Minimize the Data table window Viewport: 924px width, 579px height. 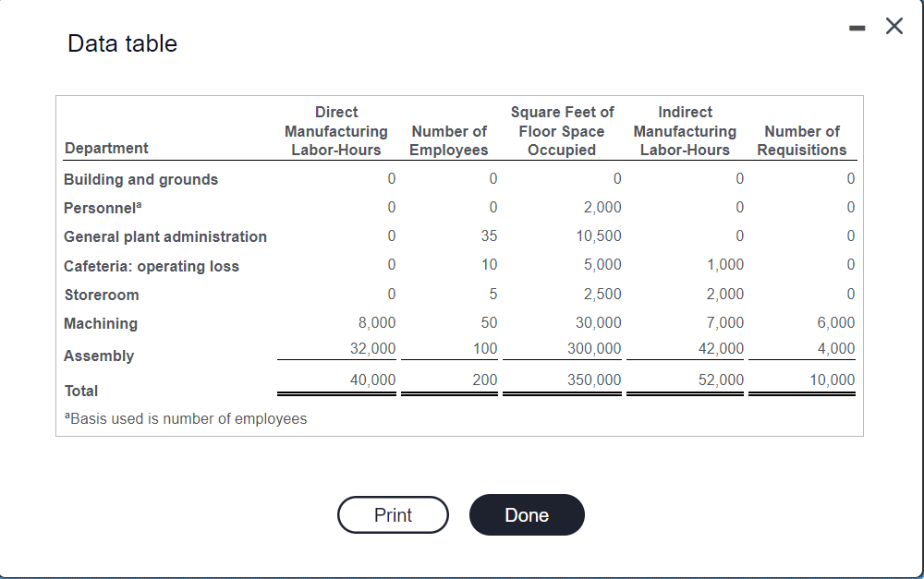tap(856, 26)
